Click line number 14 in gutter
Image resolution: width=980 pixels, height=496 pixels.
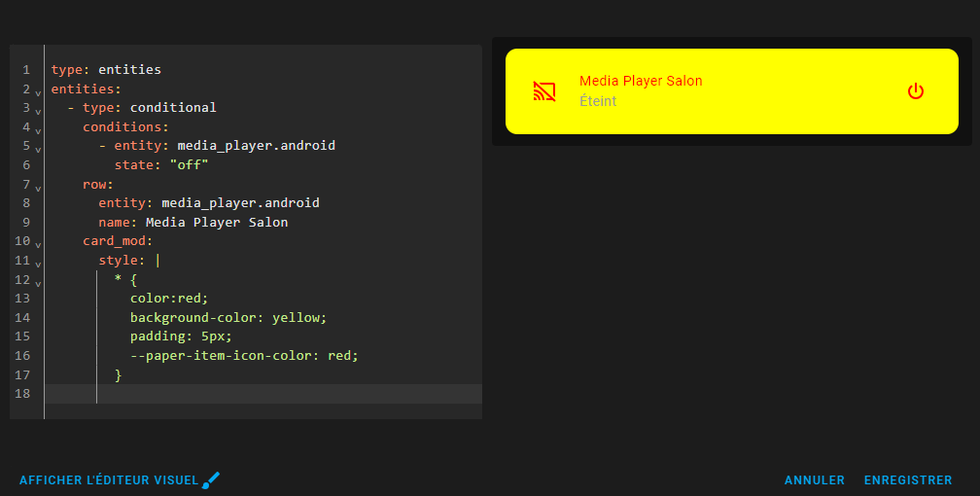22,318
